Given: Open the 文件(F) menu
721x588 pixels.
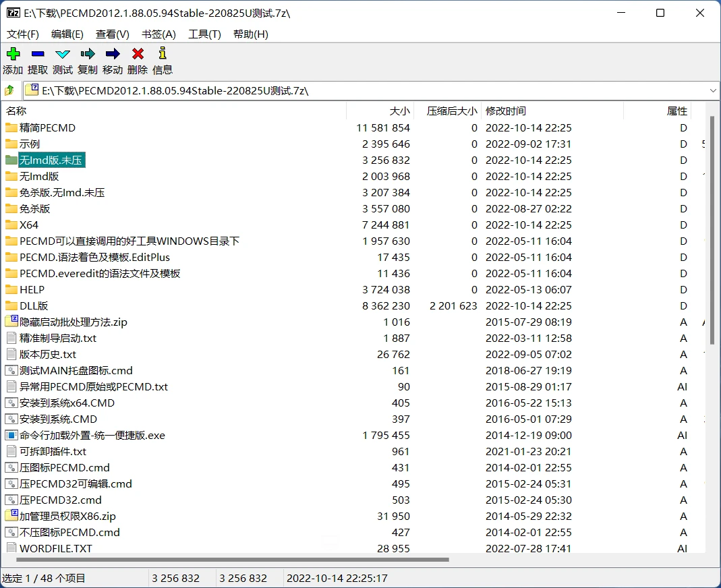Looking at the screenshot, I should [22, 34].
